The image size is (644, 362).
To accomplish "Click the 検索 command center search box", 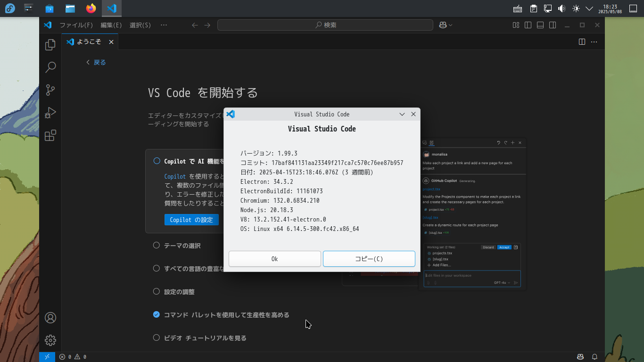I will coord(325,25).
